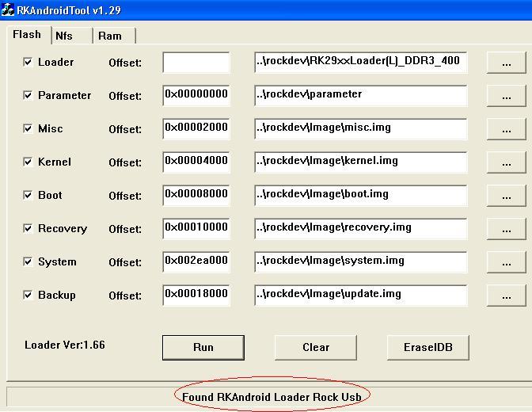Browse for the Loader file
Image resolution: width=532 pixels, height=412 pixels.
click(506, 63)
